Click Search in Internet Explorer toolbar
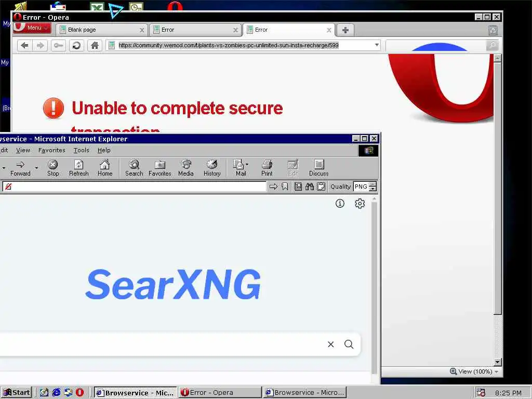Screen dimensions: 532x399 click(x=134, y=168)
